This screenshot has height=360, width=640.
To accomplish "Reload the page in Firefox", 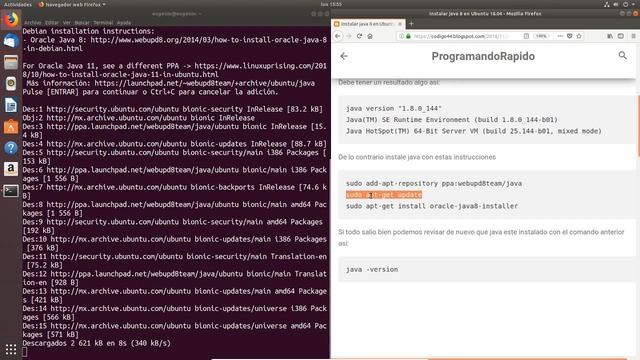I will point(359,36).
